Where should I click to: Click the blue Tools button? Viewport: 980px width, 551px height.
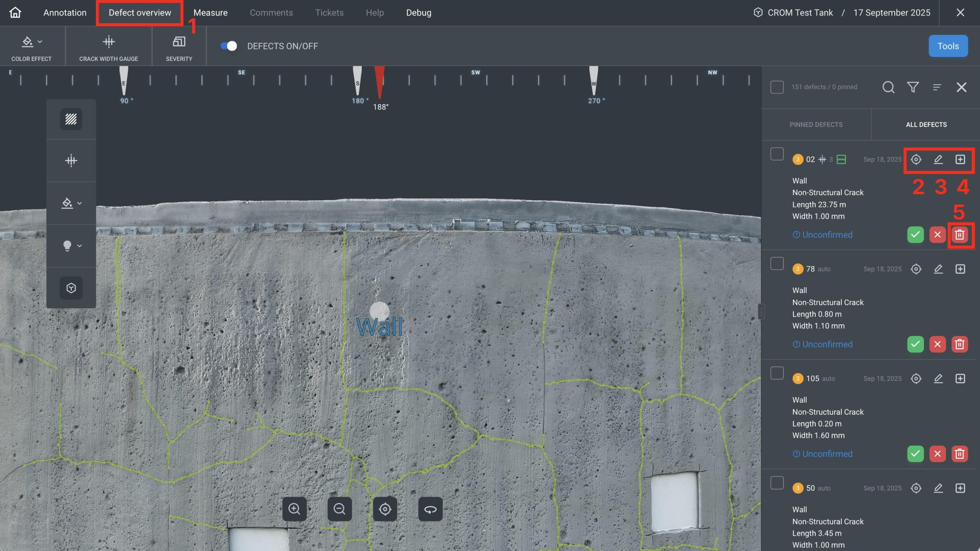coord(948,46)
